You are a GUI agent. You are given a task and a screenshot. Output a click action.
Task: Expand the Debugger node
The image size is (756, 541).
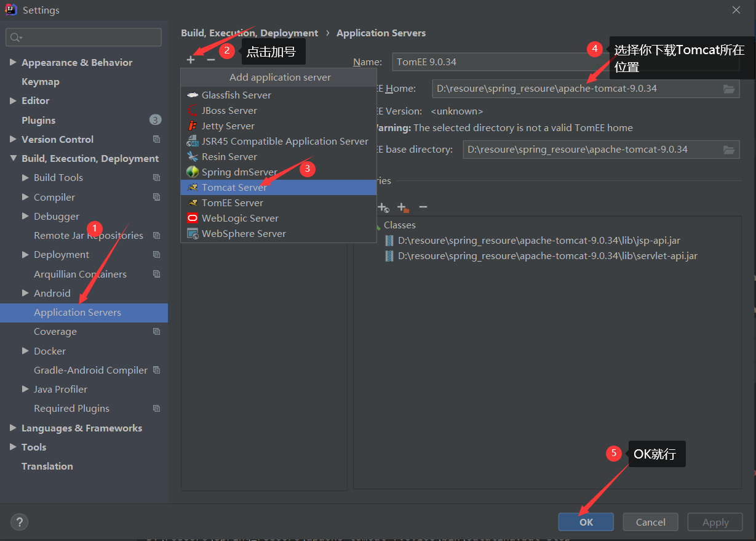pos(25,217)
